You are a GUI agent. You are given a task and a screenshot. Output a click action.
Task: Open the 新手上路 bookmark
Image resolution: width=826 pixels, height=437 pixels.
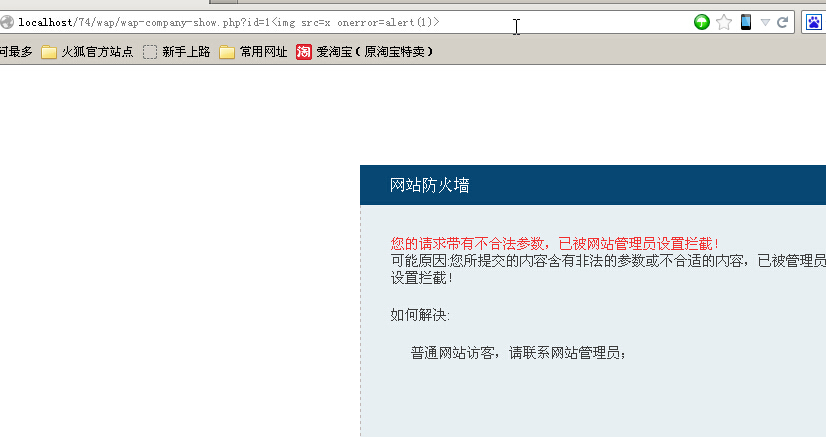pos(176,52)
